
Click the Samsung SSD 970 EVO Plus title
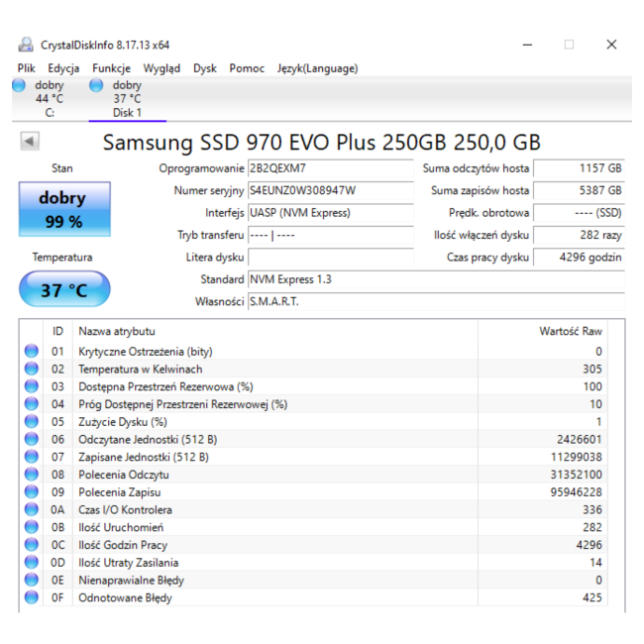322,143
